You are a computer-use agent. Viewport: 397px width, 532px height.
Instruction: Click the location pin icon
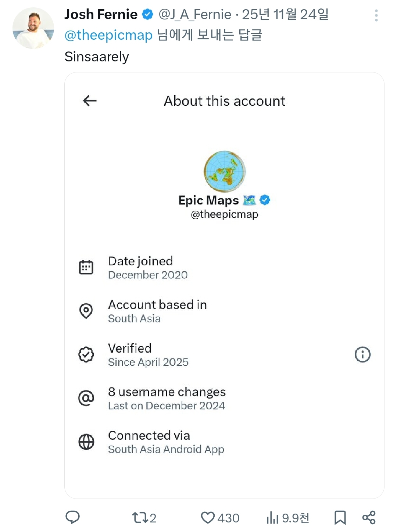point(86,311)
